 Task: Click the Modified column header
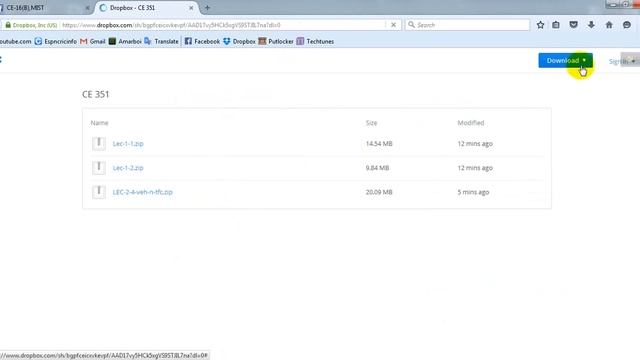471,123
